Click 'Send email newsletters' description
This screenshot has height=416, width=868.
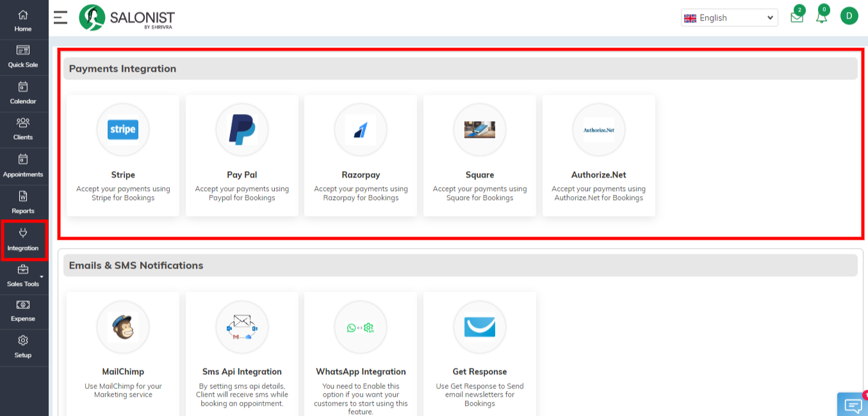[x=480, y=395]
